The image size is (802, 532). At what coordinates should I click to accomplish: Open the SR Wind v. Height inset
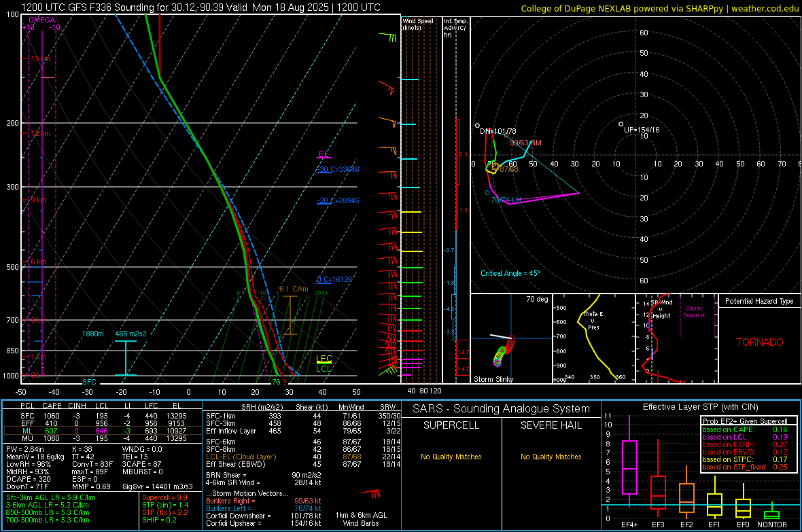coord(677,338)
